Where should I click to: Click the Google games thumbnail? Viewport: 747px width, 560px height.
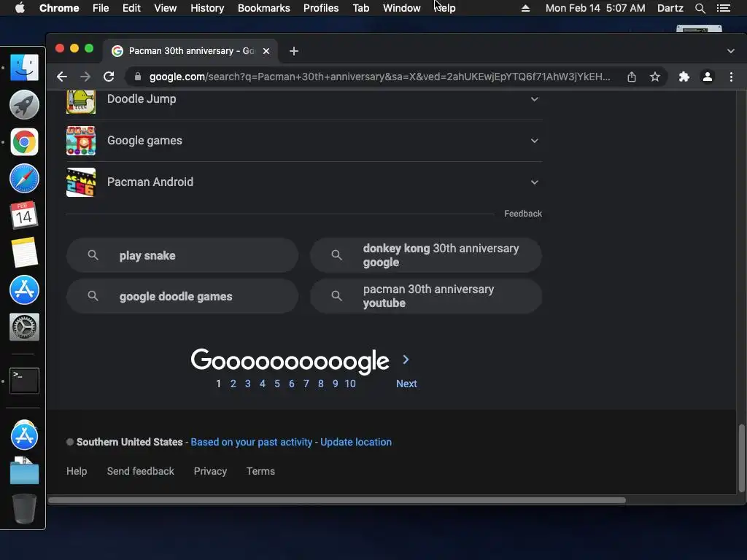coord(81,141)
